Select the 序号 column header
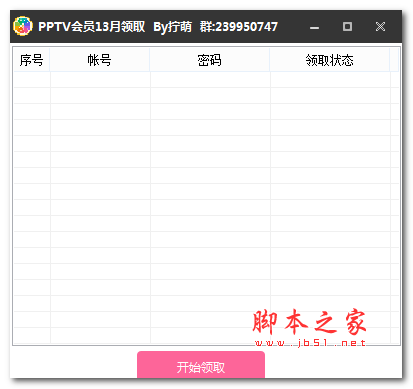413x389 pixels. tap(32, 60)
